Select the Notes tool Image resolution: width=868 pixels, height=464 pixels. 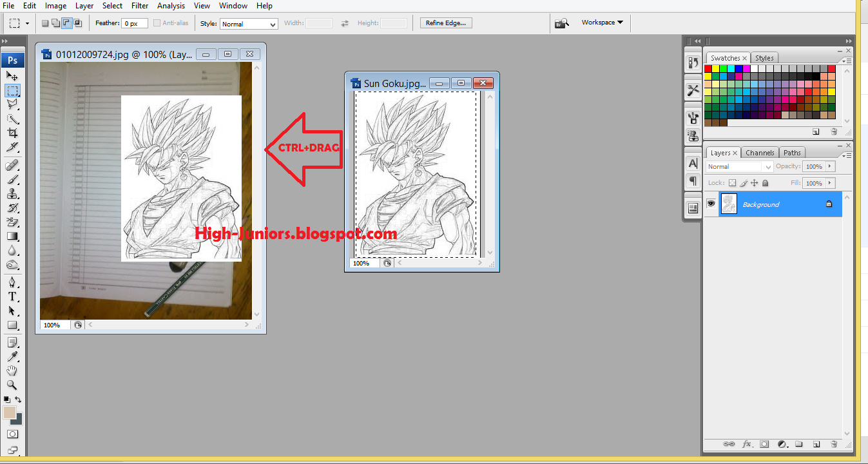pos(12,342)
